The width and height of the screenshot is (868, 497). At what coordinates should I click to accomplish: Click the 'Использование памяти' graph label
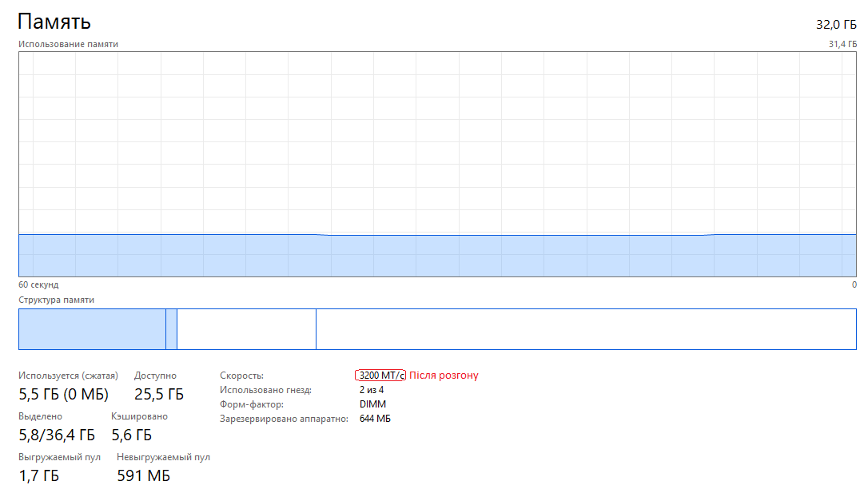(68, 44)
